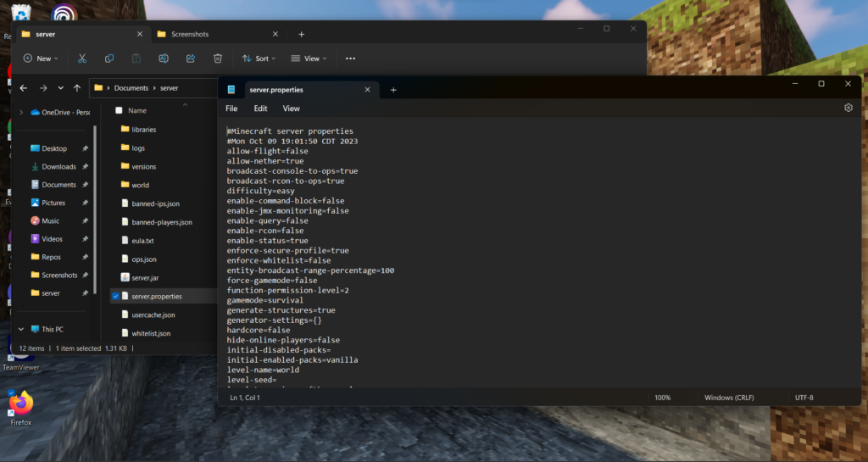Click server in the address breadcrumb

tap(170, 88)
